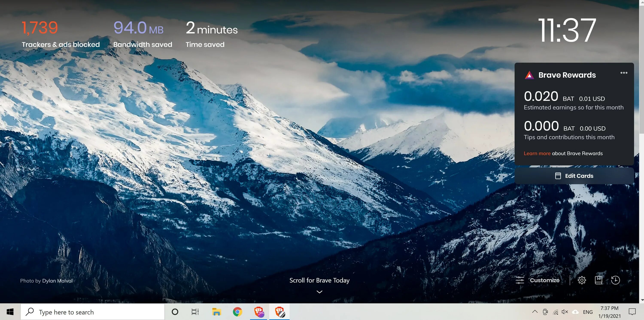Open the Wi-Fi network tray icon

556,312
